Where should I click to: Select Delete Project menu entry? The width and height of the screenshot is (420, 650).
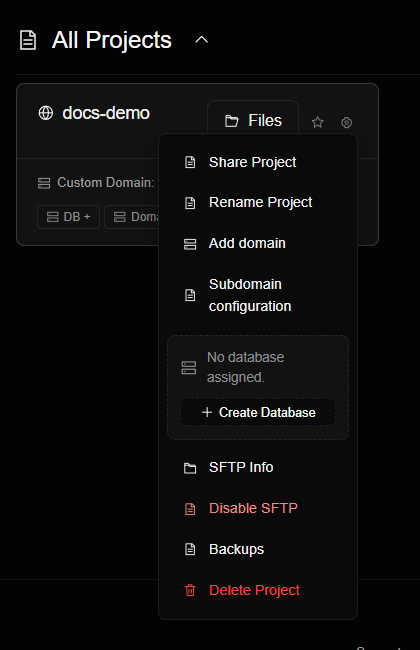[x=258, y=590]
